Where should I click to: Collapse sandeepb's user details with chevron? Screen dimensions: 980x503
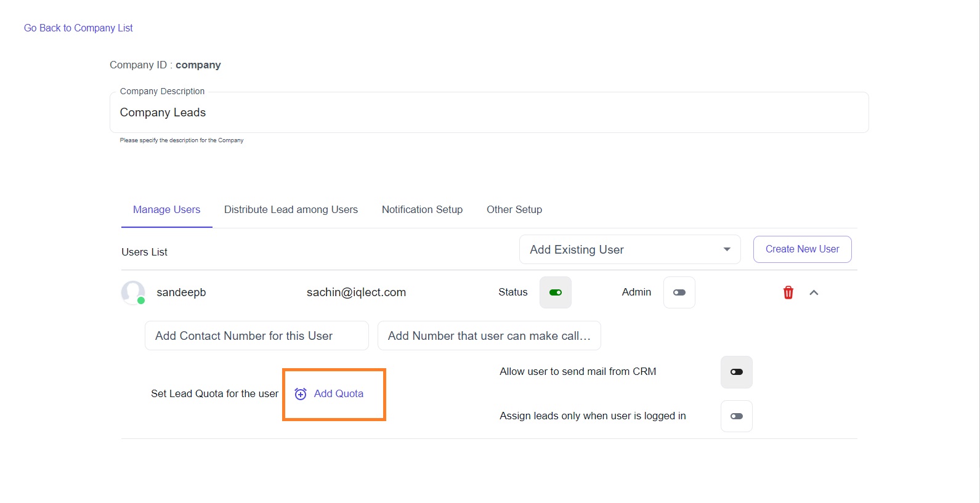[814, 292]
